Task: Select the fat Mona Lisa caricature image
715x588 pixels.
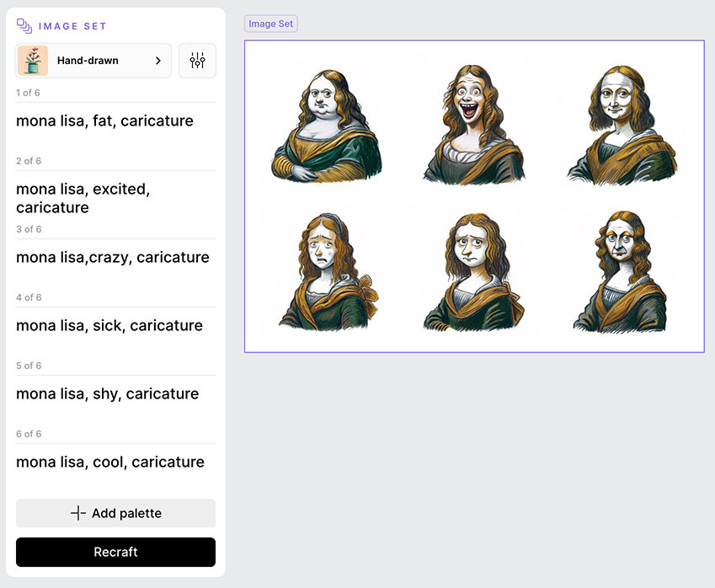Action: coord(327,126)
